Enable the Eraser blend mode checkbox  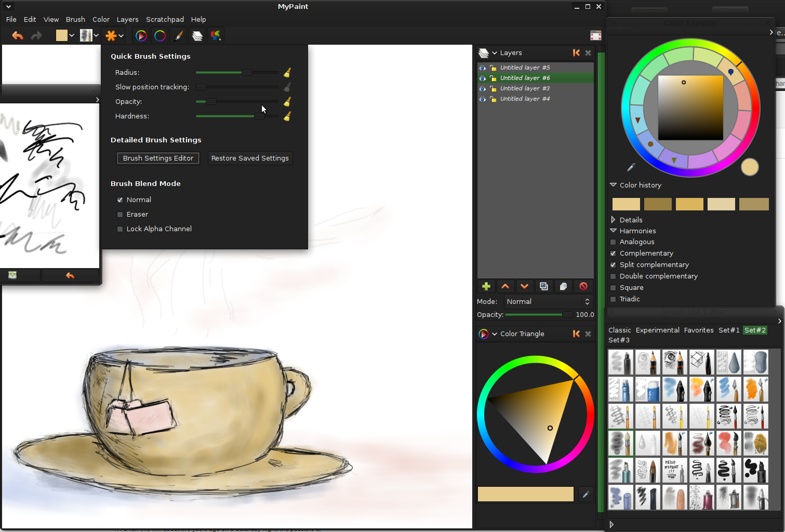(120, 215)
